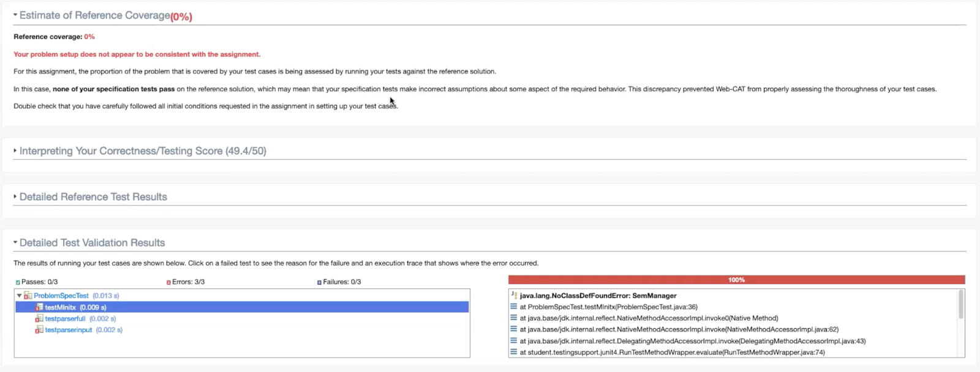The image size is (980, 372).
Task: Click the error icon beside testparserfull
Action: coord(39,319)
